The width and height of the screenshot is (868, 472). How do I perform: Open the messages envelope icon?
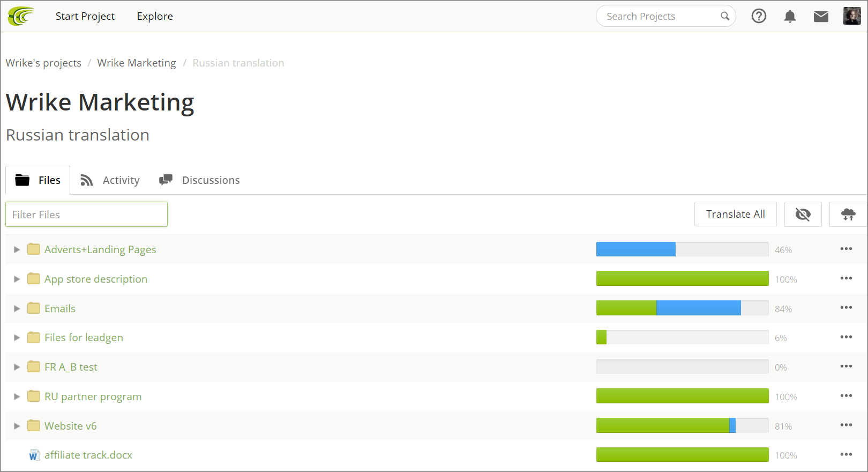pos(821,16)
